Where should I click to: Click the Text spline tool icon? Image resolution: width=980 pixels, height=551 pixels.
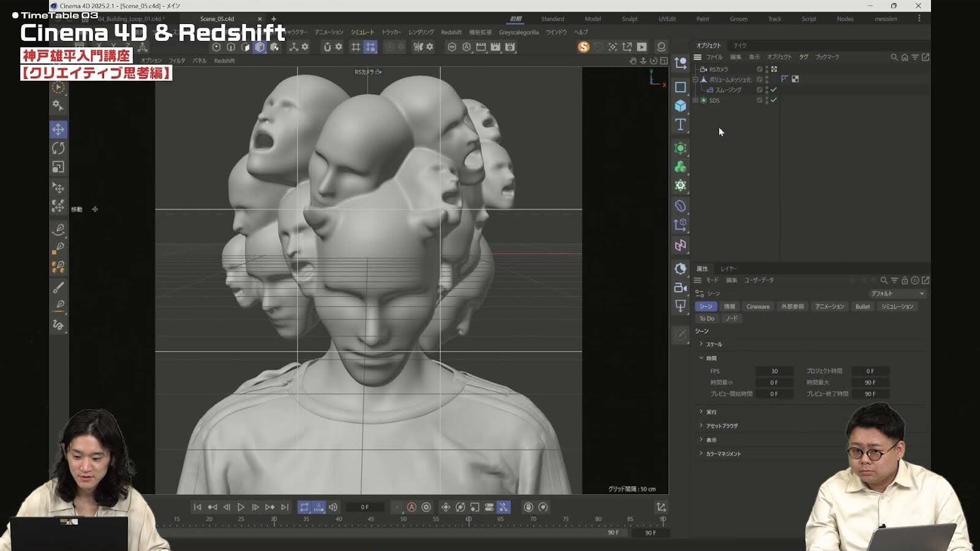coord(680,125)
